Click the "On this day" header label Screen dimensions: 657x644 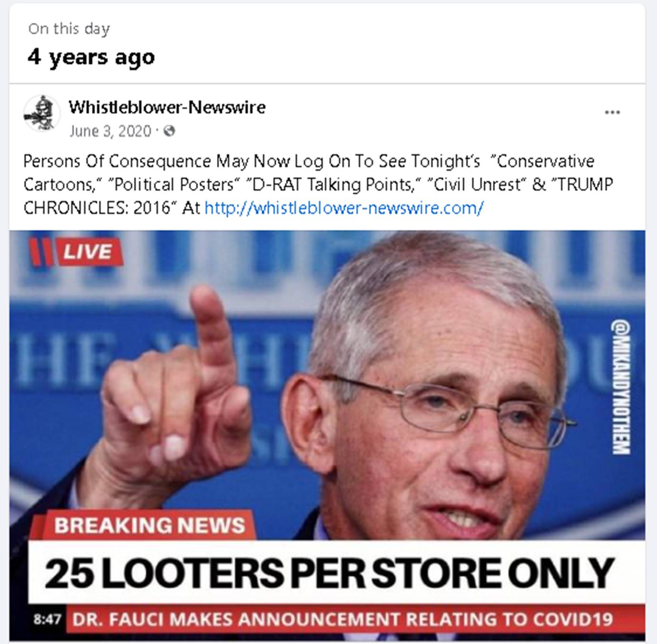69,29
